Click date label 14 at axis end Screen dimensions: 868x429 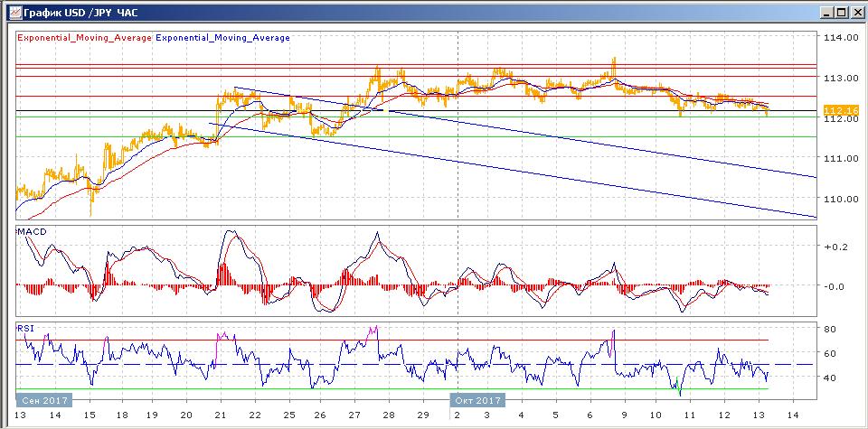793,415
